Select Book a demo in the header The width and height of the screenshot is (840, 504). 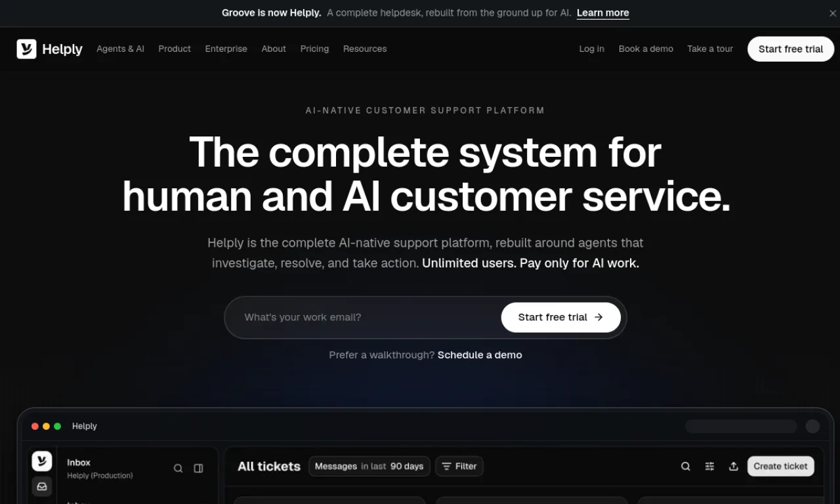click(646, 49)
